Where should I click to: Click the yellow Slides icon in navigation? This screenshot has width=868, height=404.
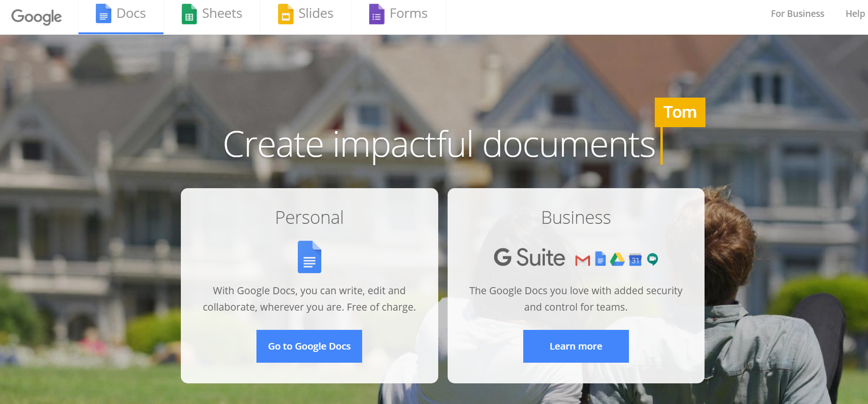tap(286, 14)
